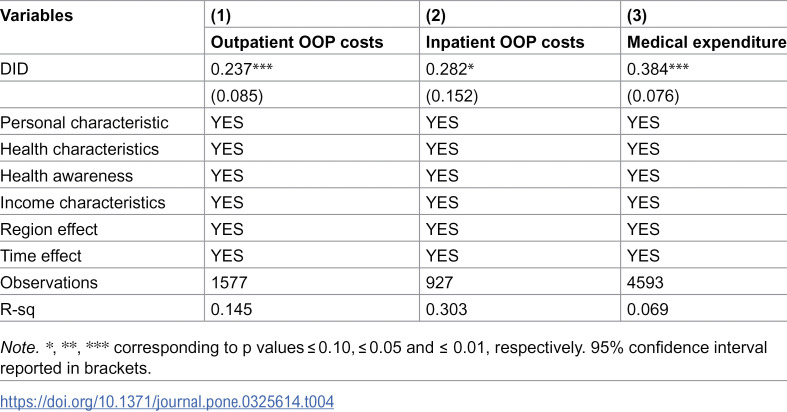Click the Observations value 4593
The image size is (787, 412).
pos(645,283)
